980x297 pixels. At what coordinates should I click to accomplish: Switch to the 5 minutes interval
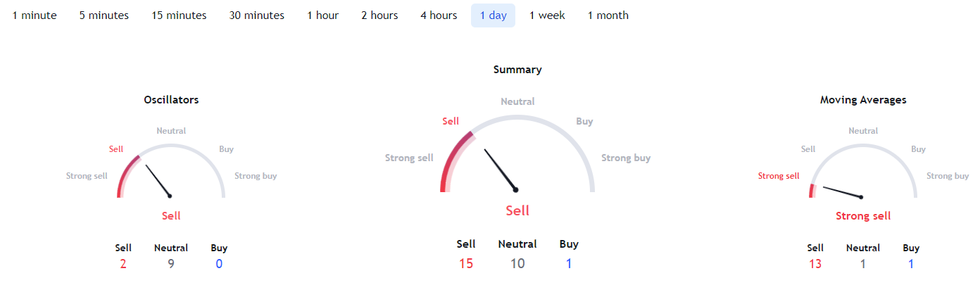104,15
